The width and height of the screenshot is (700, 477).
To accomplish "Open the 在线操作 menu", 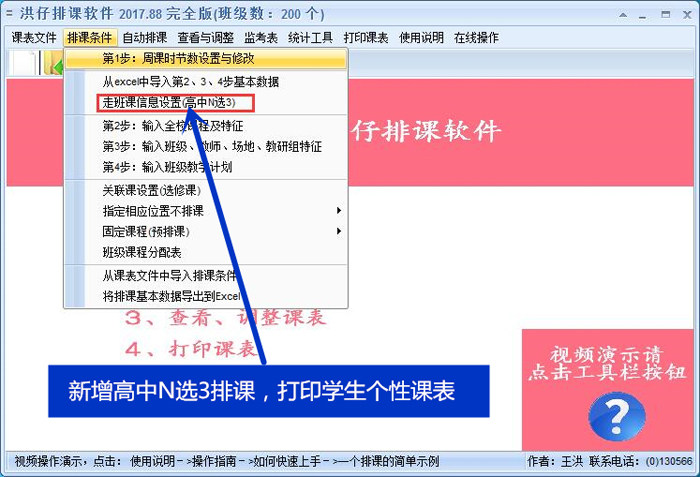I will coord(476,38).
